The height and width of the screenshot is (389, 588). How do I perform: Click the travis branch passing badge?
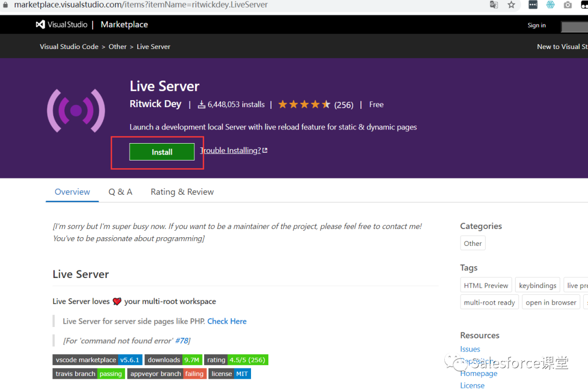coord(88,373)
